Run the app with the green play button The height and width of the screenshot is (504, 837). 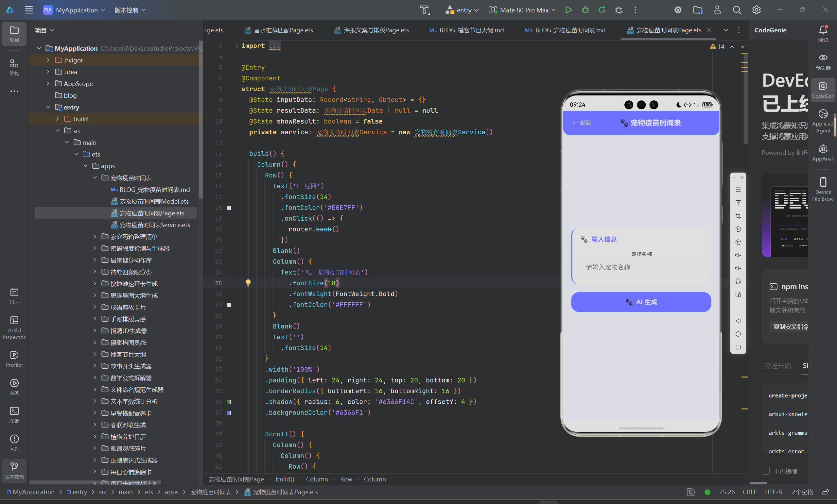click(569, 10)
